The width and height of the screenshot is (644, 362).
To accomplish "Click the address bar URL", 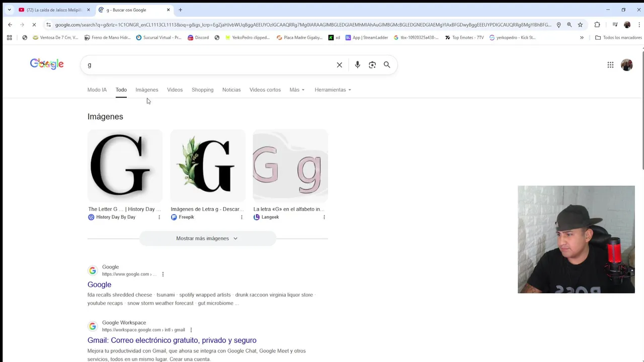I will (303, 25).
